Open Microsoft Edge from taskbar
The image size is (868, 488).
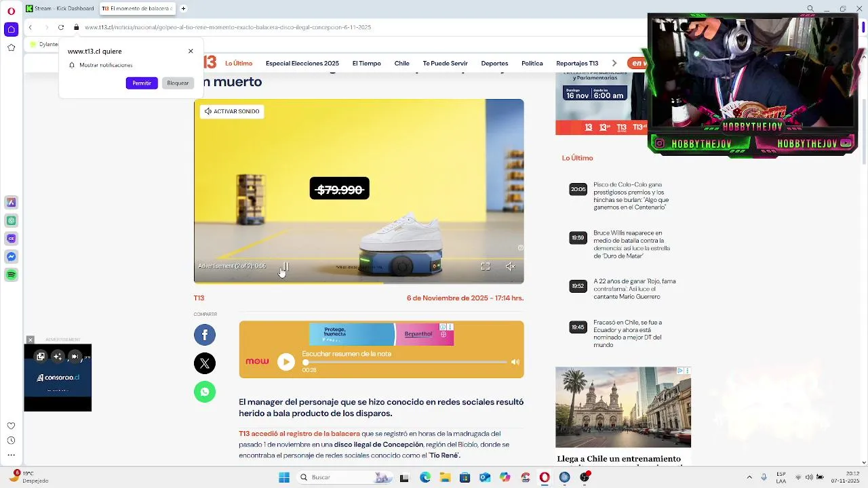click(x=425, y=477)
